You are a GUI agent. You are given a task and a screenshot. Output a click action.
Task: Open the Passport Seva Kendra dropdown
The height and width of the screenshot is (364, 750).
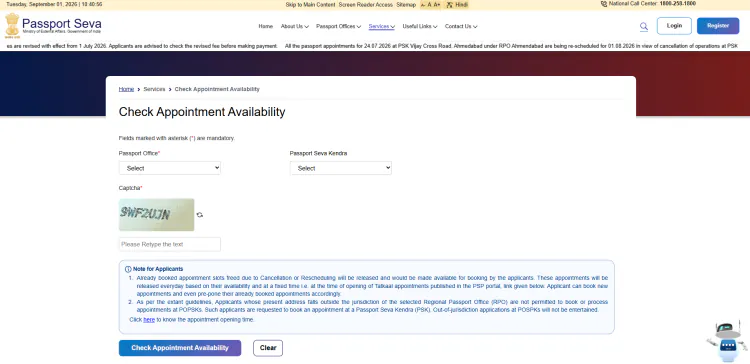click(x=341, y=168)
